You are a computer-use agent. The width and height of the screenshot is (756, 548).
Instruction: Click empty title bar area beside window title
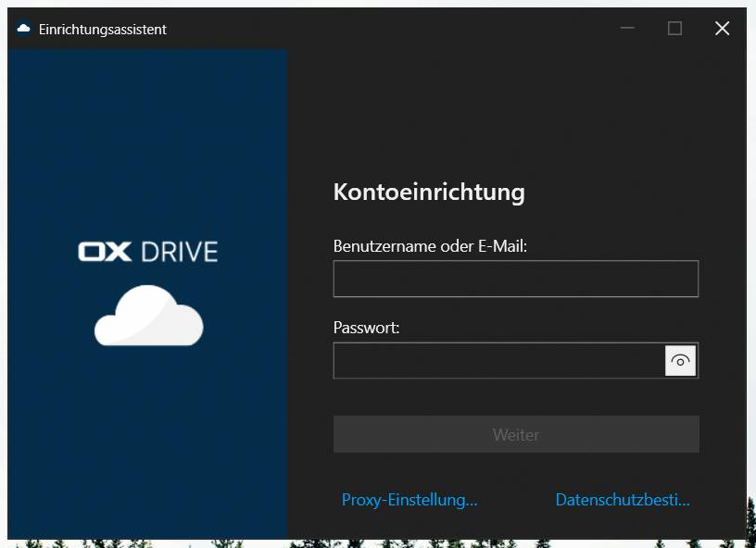pyautogui.click(x=389, y=29)
